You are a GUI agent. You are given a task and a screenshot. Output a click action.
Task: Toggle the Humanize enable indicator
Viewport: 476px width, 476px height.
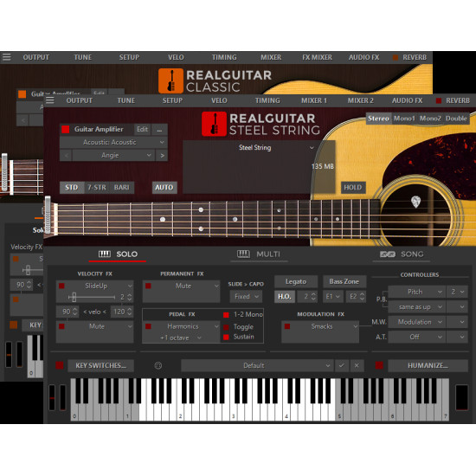click(x=379, y=365)
